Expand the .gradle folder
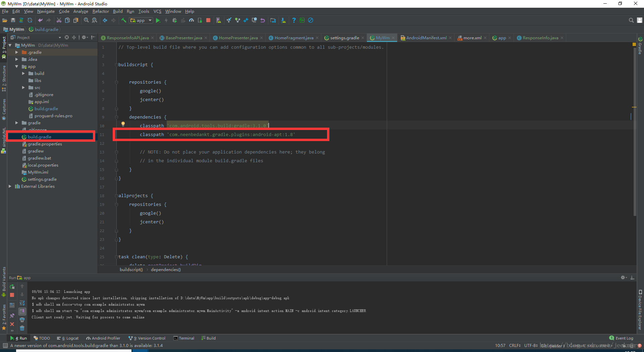Image resolution: width=644 pixels, height=352 pixels. (x=16, y=52)
